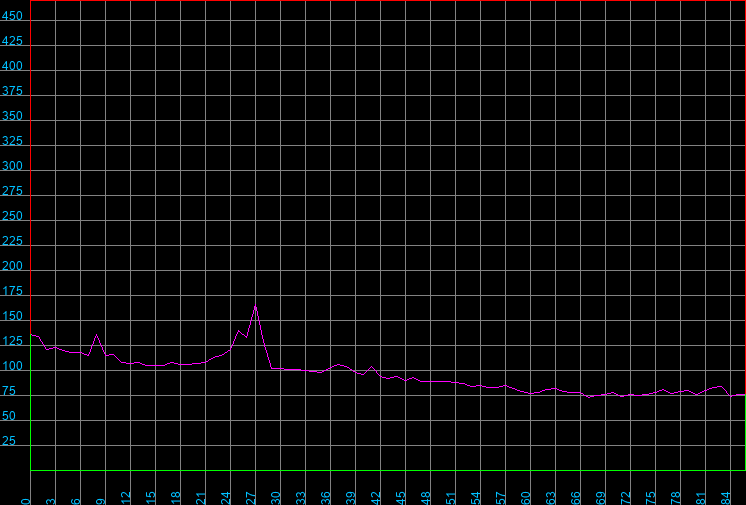Click the 100 label on vertical axis
The height and width of the screenshot is (505, 746).
12,366
